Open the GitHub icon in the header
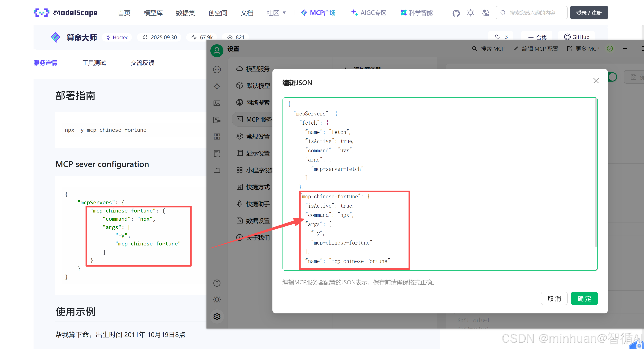The height and width of the screenshot is (349, 644). [456, 13]
